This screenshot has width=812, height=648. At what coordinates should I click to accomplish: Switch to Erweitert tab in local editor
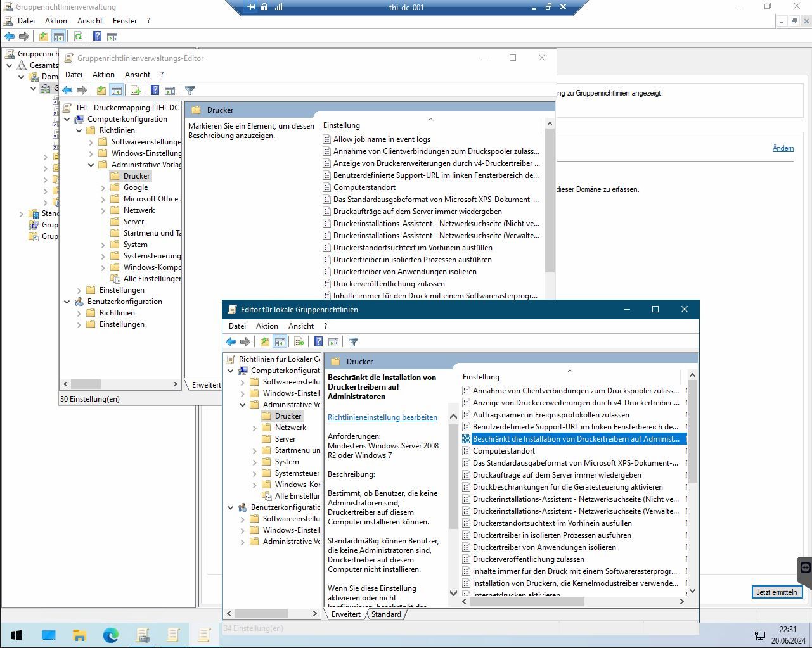point(346,614)
